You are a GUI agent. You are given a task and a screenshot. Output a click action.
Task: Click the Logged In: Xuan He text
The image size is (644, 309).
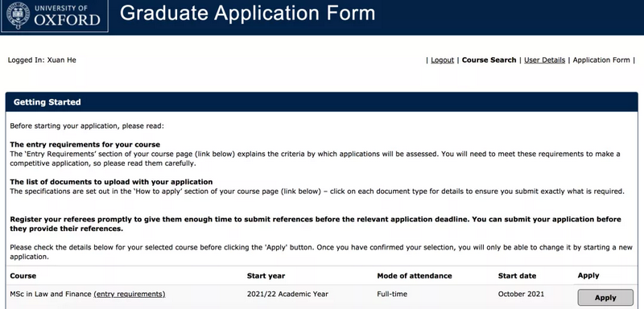click(x=42, y=60)
